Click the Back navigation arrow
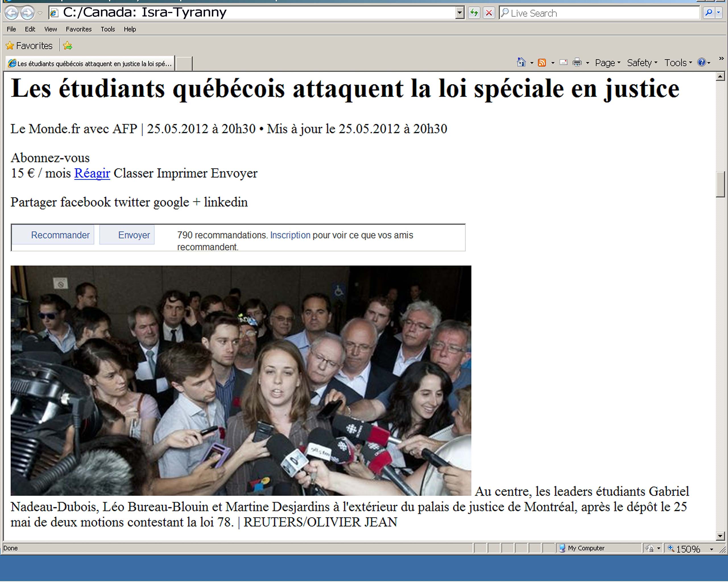The height and width of the screenshot is (582, 728). pos(11,13)
